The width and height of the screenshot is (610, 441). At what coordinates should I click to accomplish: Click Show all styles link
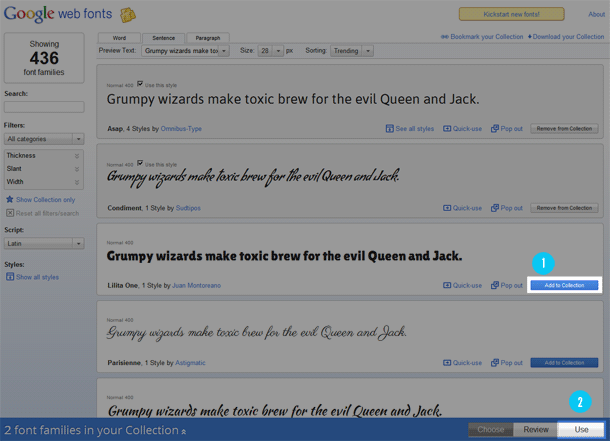click(37, 277)
